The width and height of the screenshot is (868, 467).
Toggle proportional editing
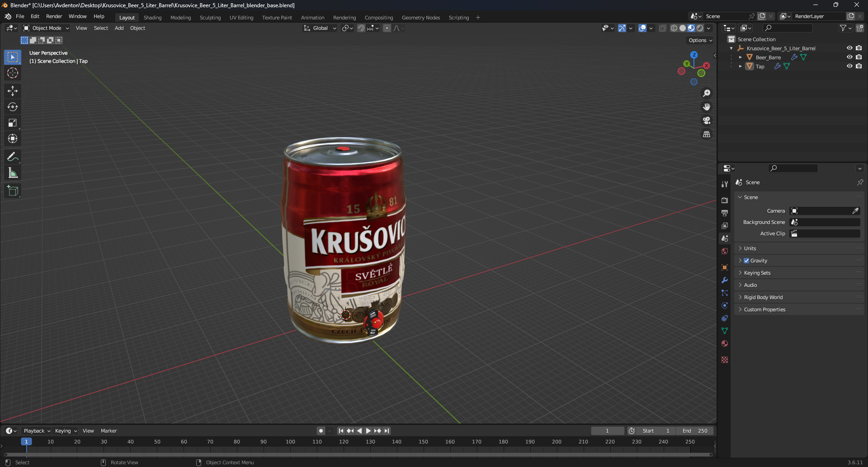[387, 28]
